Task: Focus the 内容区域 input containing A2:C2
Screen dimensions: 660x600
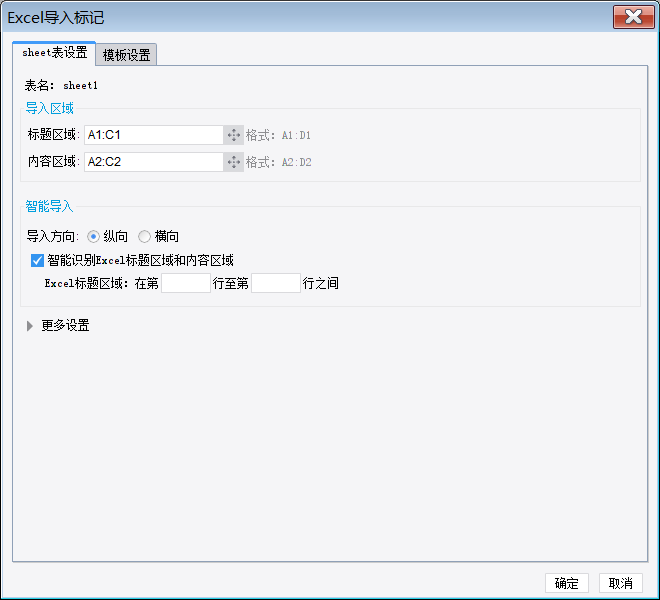Action: tap(154, 162)
